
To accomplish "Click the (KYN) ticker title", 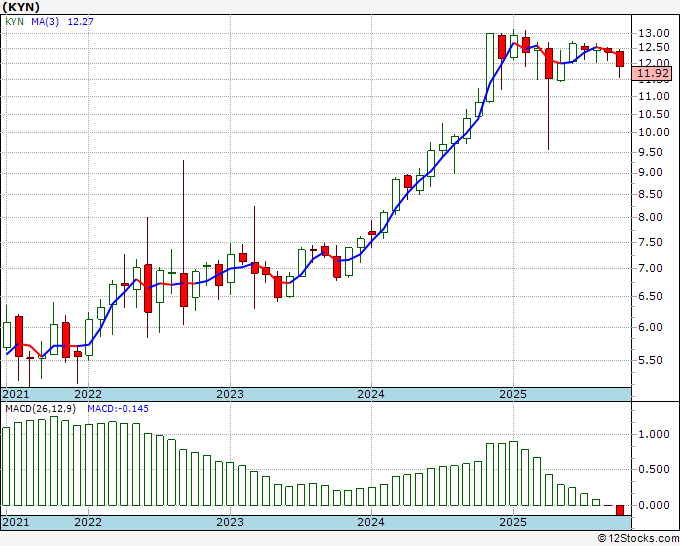I will pos(22,6).
